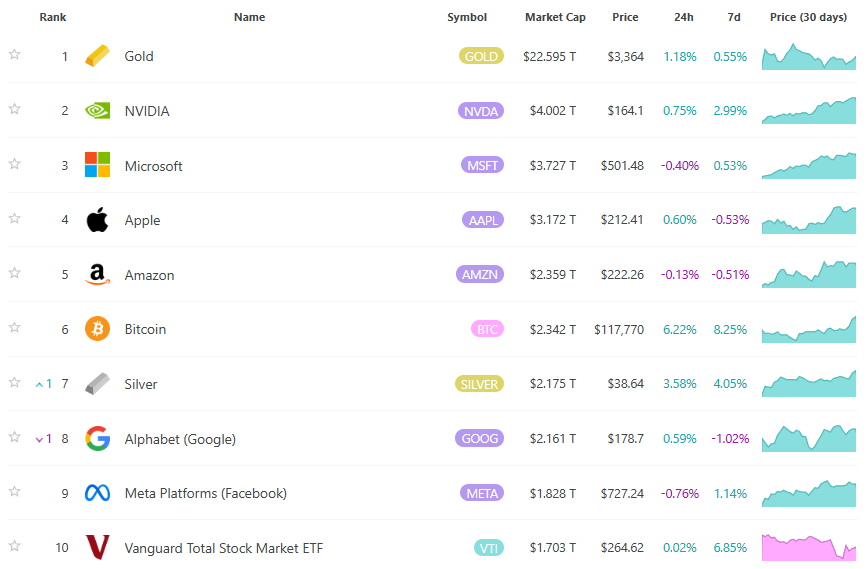Image resolution: width=867 pixels, height=569 pixels.
Task: Click the NVDA symbol badge
Action: 480,111
